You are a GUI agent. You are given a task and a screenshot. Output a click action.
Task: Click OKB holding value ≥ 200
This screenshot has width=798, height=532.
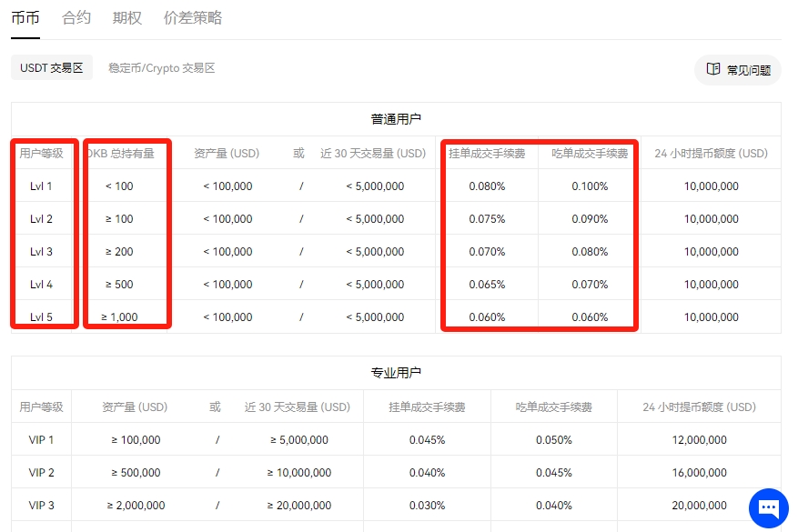tap(119, 252)
